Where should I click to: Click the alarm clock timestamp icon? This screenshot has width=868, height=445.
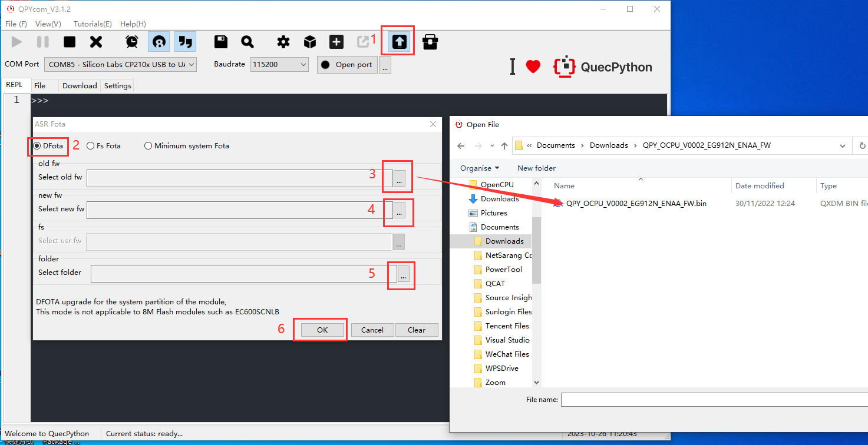click(132, 42)
